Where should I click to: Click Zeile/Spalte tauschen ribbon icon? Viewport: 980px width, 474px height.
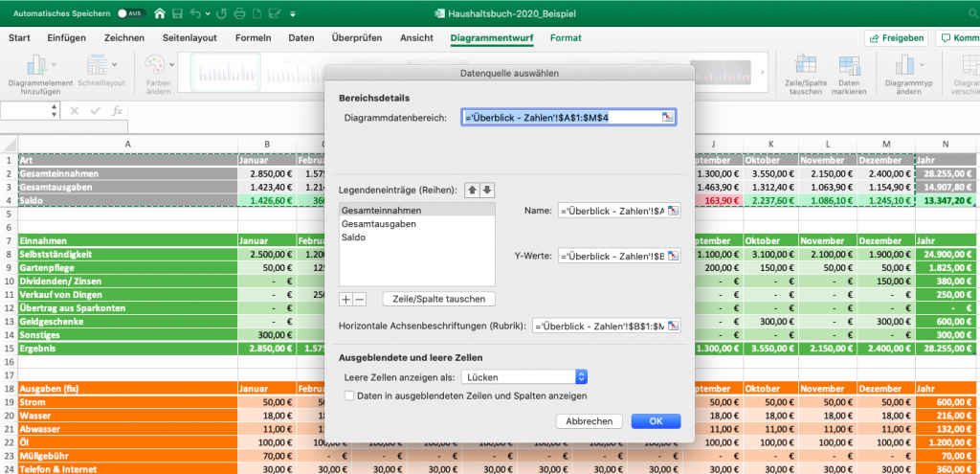pos(805,65)
